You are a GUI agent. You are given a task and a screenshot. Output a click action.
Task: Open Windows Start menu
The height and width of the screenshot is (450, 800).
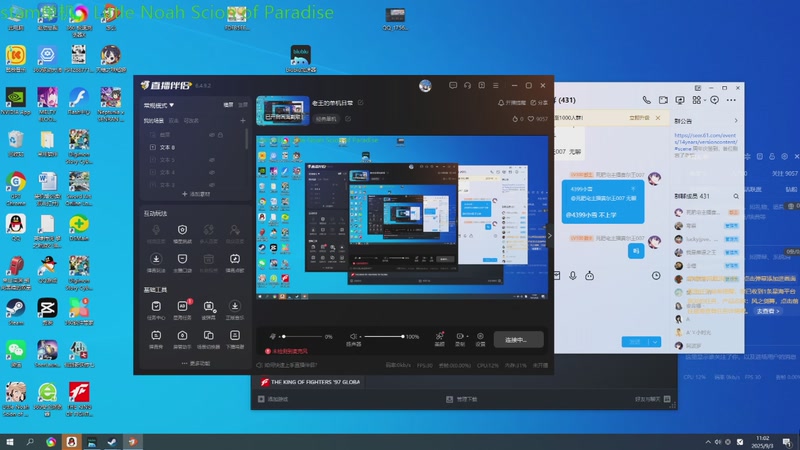click(x=9, y=442)
